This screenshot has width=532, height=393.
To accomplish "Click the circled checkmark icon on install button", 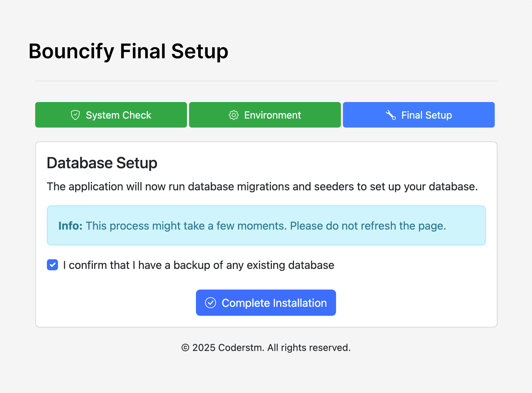I will 210,303.
